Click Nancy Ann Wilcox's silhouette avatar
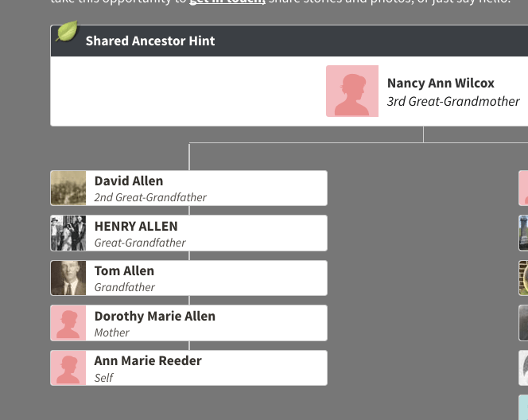Image resolution: width=528 pixels, height=420 pixels. click(x=352, y=91)
